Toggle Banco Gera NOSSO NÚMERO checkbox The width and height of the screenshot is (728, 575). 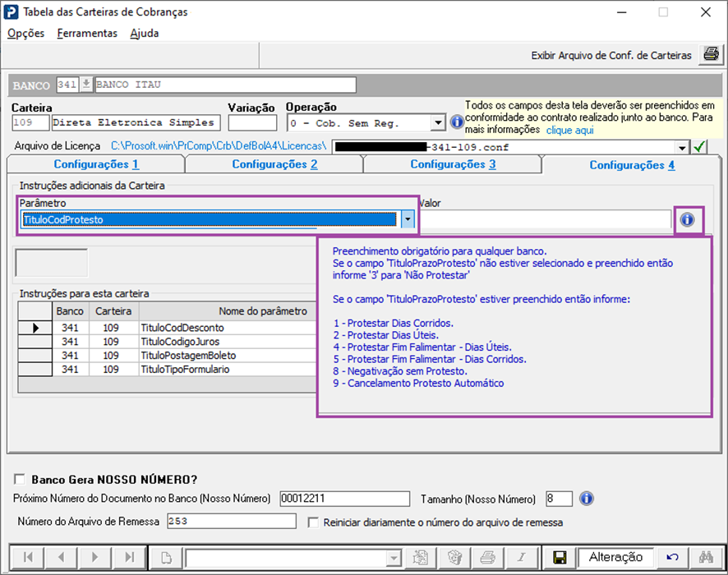[20, 479]
